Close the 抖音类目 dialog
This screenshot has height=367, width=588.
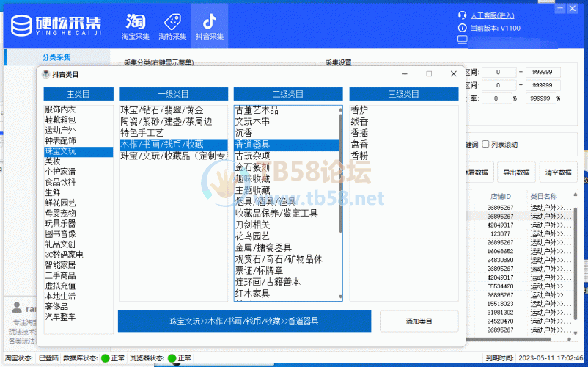tap(453, 74)
